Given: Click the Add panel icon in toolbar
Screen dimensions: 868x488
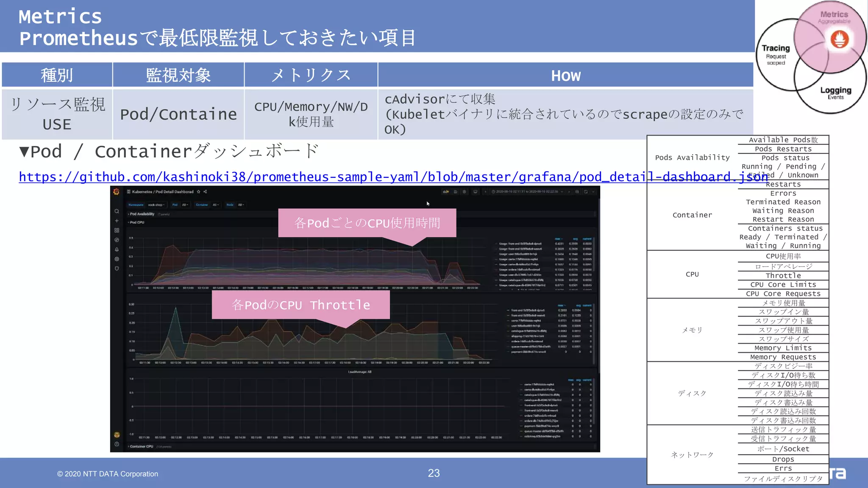Looking at the screenshot, I should pyautogui.click(x=446, y=192).
